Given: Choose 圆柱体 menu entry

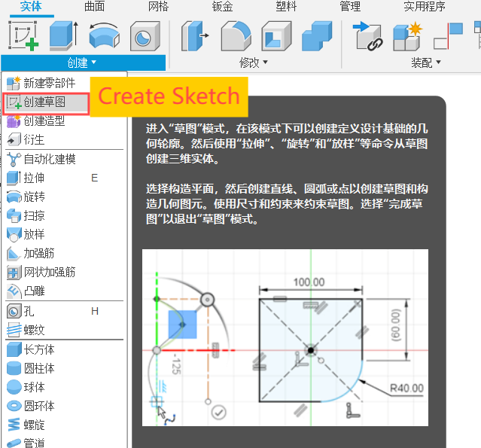Looking at the screenshot, I should (65, 368).
